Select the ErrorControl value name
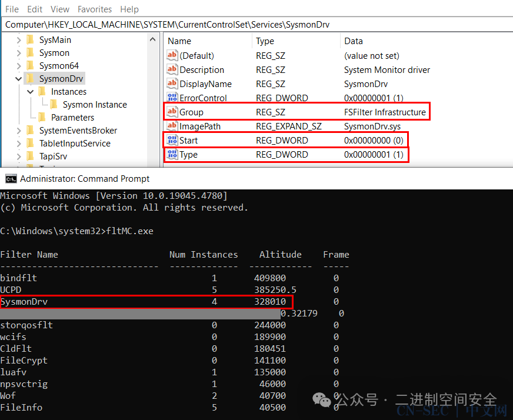 tap(203, 98)
